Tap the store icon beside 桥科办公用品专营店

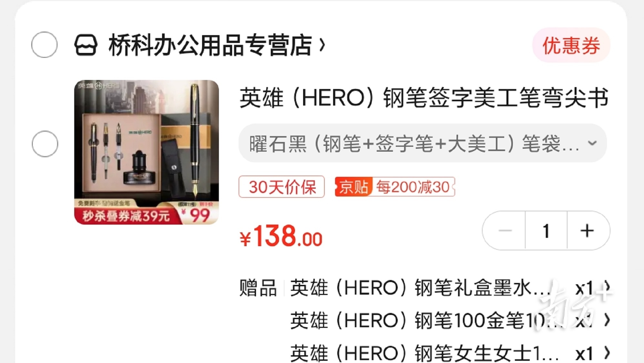click(86, 45)
